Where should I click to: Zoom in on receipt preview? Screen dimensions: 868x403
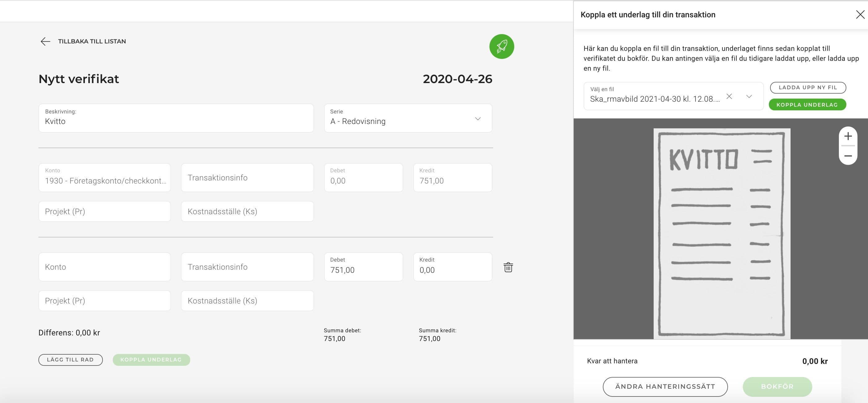(x=848, y=136)
